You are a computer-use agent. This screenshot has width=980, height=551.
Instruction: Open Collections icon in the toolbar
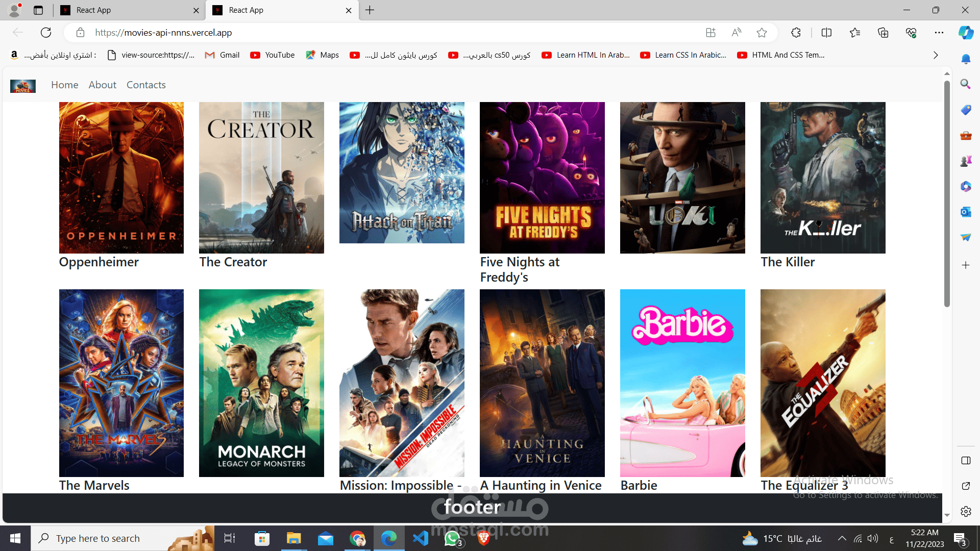point(883,33)
